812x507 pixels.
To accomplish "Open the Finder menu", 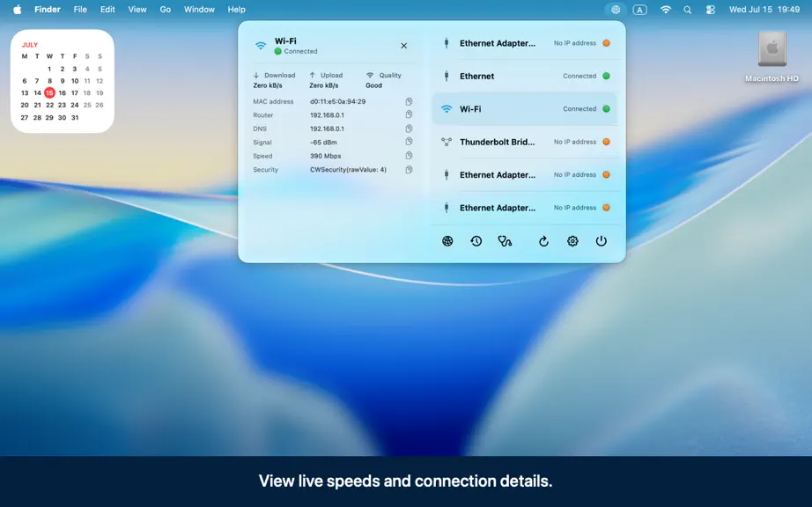I will point(48,10).
